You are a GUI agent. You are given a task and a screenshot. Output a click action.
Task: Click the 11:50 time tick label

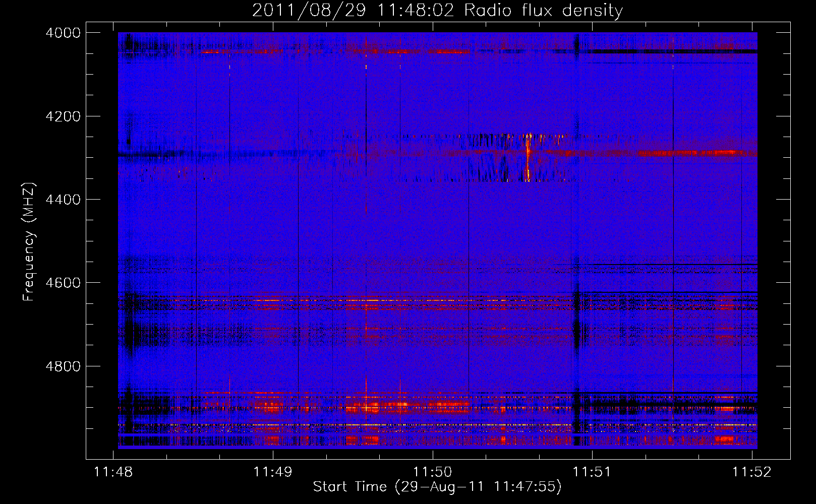click(433, 472)
